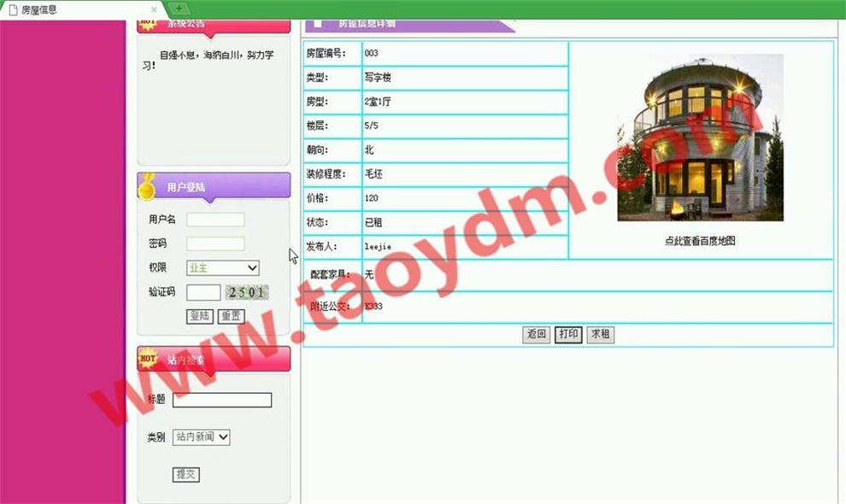Click the 发布人 value leejie
This screenshot has width=846, height=504.
(x=378, y=247)
